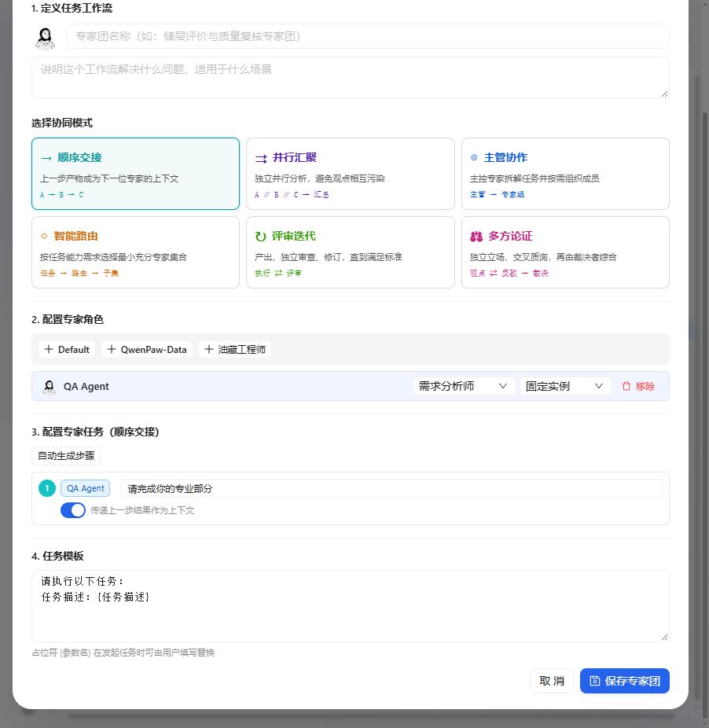Click resize handle of description text area
Screen dimensions: 709x728
664,94
